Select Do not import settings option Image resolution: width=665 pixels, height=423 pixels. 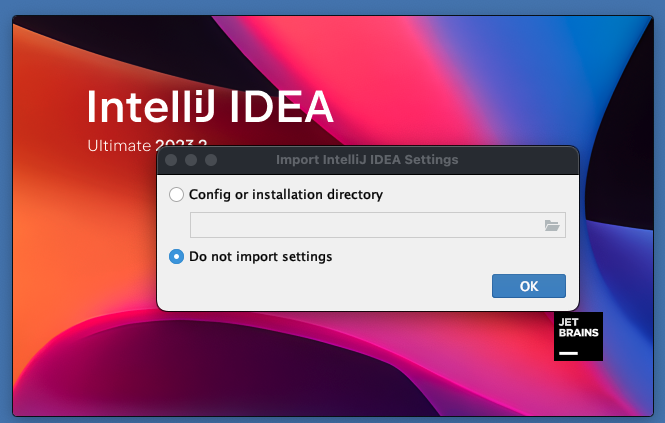coord(176,257)
